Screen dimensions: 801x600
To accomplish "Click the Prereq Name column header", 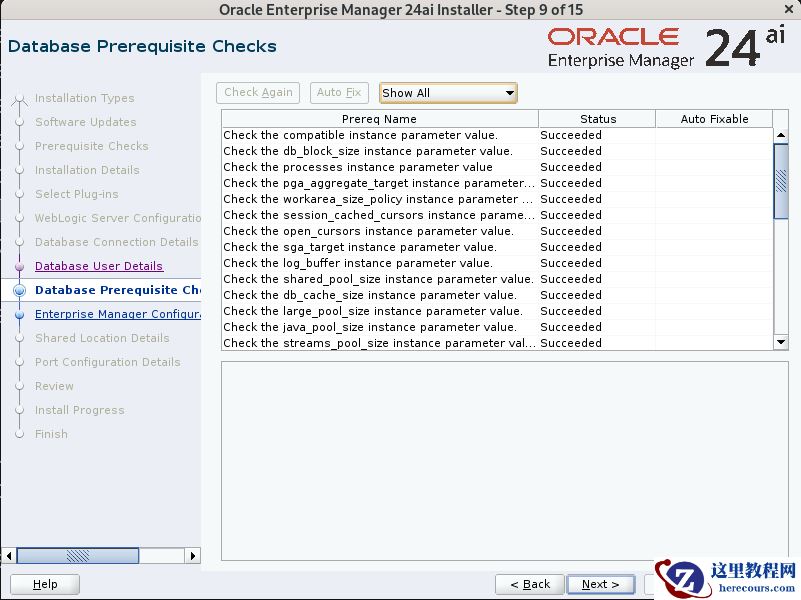I will tap(380, 119).
